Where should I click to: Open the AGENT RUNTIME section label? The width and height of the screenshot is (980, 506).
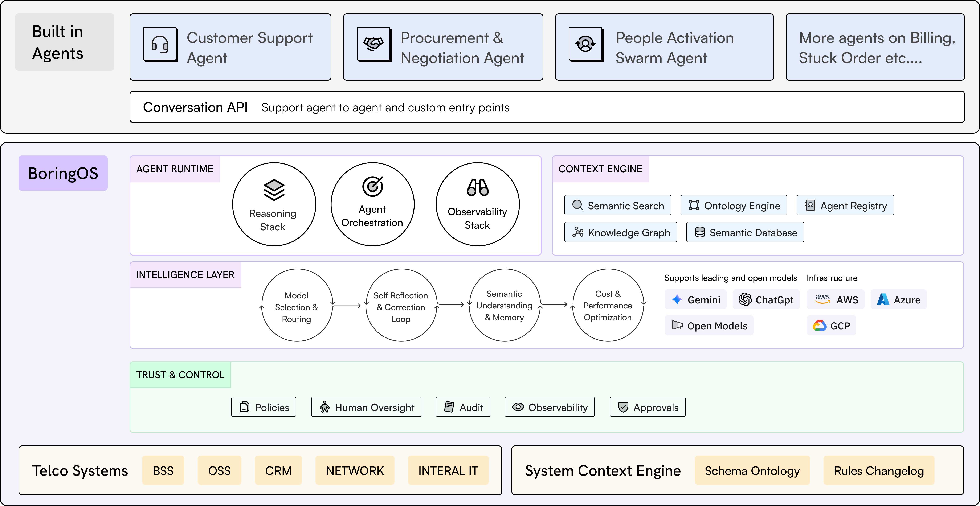pyautogui.click(x=175, y=169)
